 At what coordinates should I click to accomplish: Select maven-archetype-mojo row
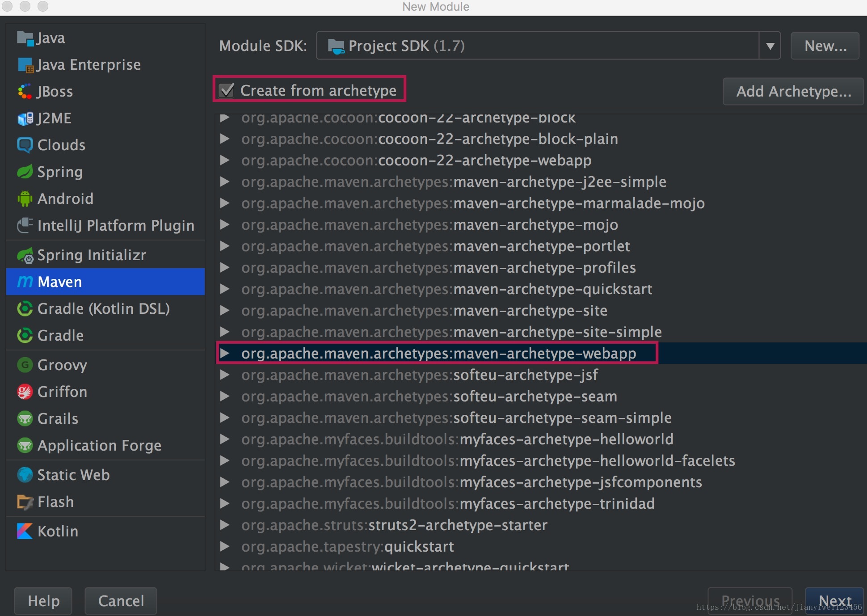tap(541, 225)
